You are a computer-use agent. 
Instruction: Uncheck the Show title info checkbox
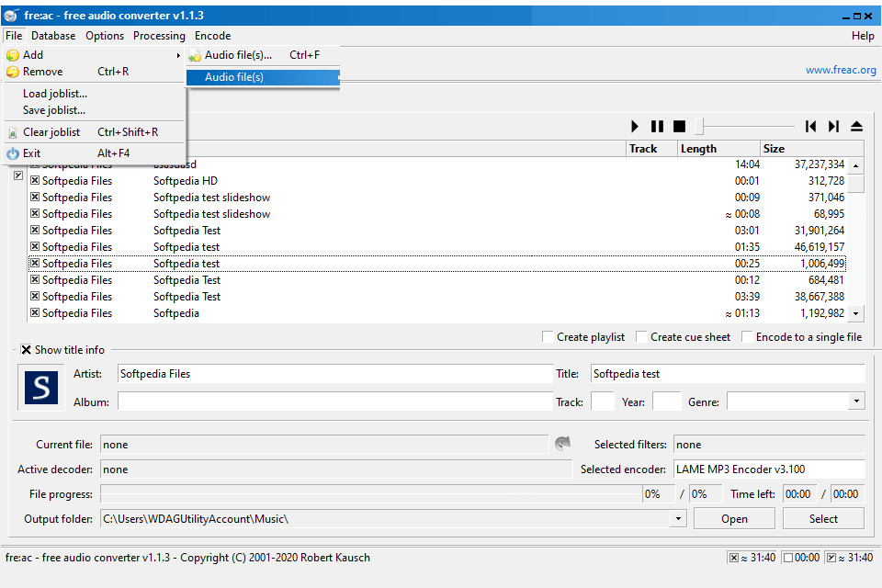(x=26, y=350)
